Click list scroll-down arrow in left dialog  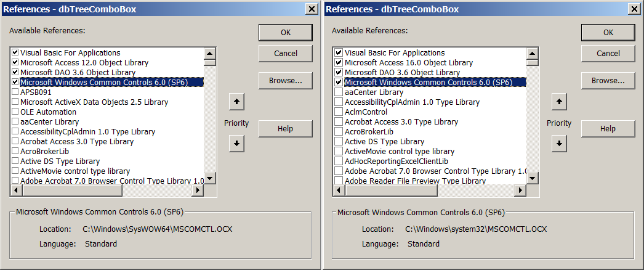coord(210,178)
